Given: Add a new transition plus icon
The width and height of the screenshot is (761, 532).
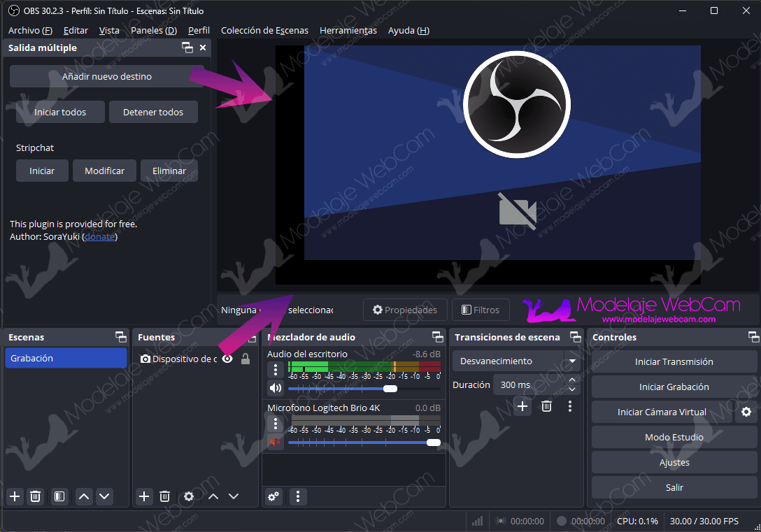Looking at the screenshot, I should [x=522, y=406].
